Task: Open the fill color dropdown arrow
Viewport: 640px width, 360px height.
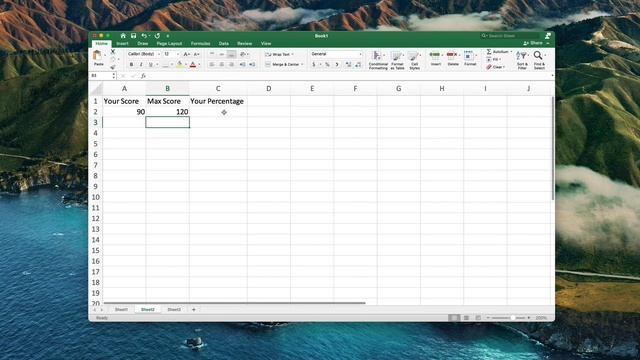Action: pyautogui.click(x=185, y=64)
